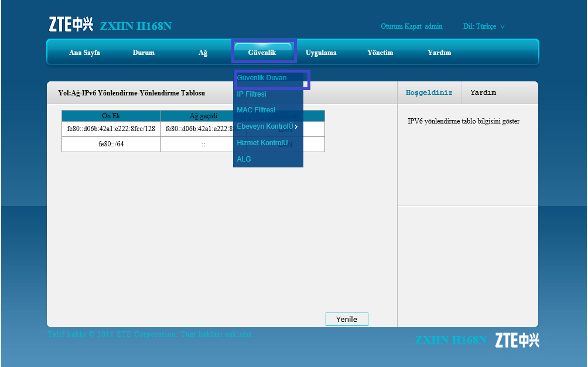Switch to the Hoşgeldiniz tab
Viewport: 588px width, 367px height.
[429, 92]
